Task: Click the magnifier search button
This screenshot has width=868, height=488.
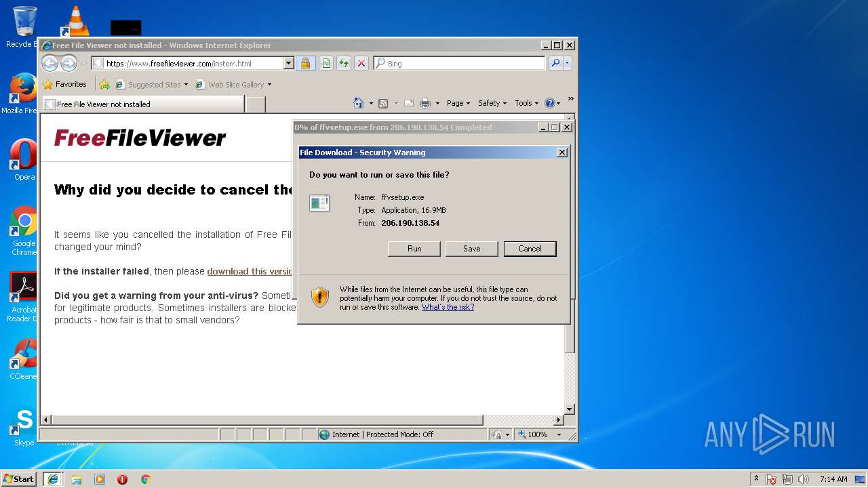Action: [555, 63]
